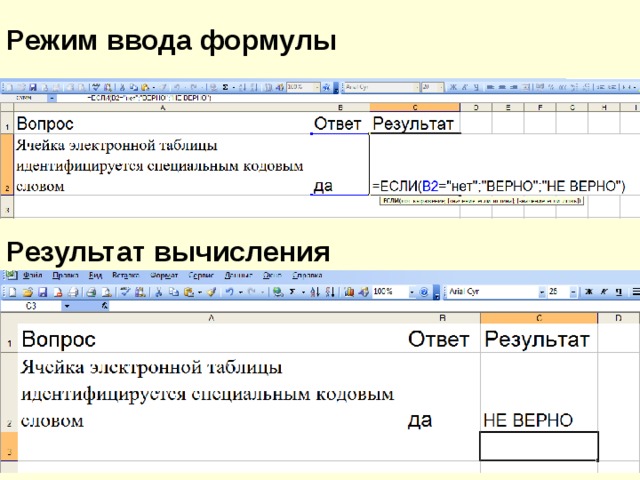The image size is (640, 480).
Task: Open Формат menu
Action: [x=164, y=276]
